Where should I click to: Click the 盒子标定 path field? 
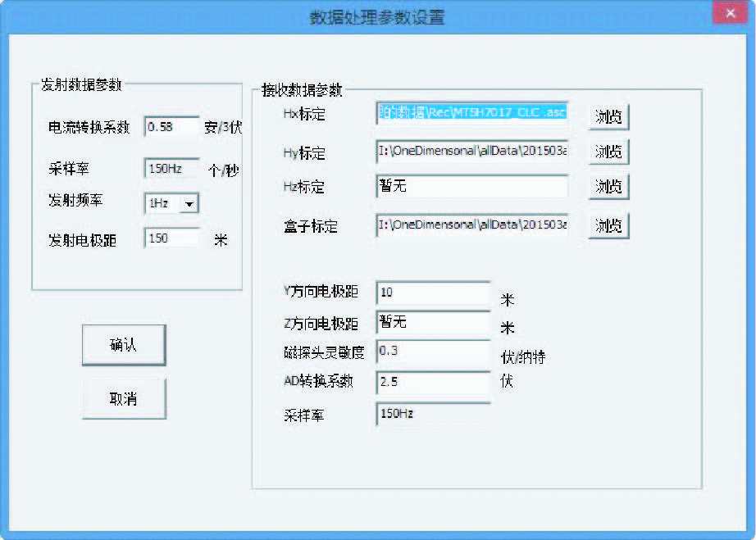(x=472, y=225)
